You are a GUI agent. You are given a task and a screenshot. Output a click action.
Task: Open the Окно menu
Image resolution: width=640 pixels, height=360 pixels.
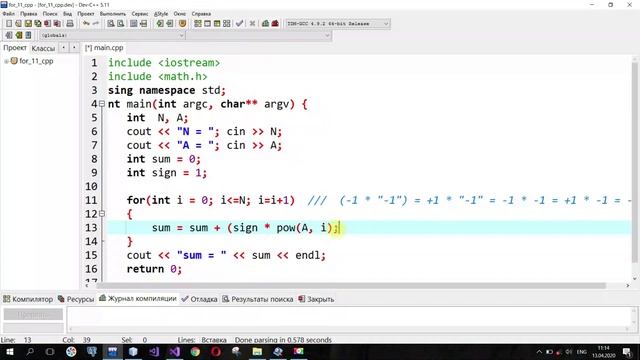[x=180, y=14]
